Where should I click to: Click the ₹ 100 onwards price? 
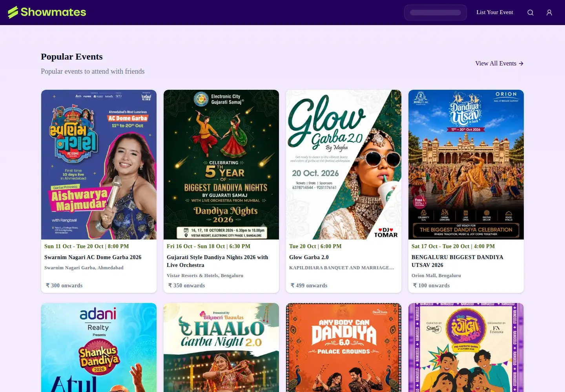coord(432,285)
